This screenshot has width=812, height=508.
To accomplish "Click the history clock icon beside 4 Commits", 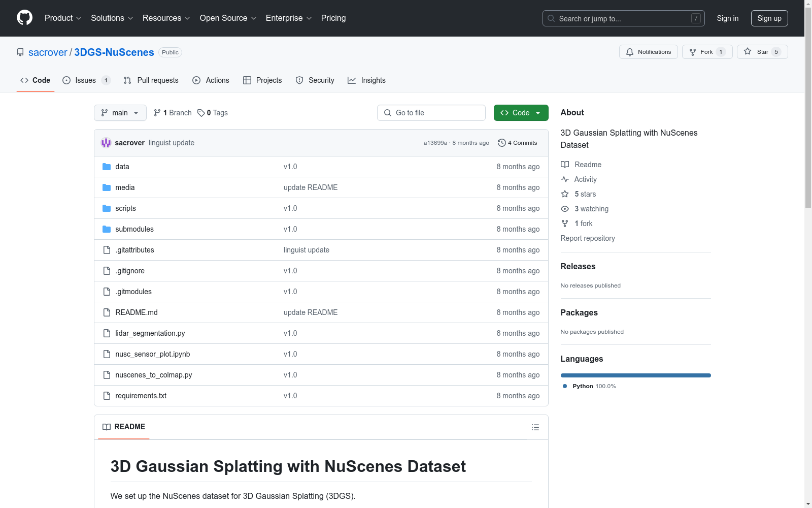I will (x=502, y=143).
